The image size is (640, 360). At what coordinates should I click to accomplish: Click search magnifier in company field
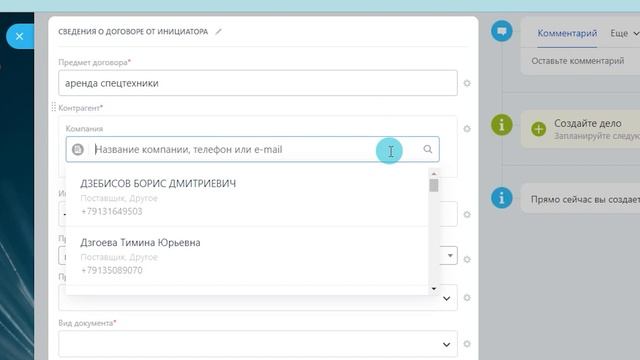[x=427, y=149]
